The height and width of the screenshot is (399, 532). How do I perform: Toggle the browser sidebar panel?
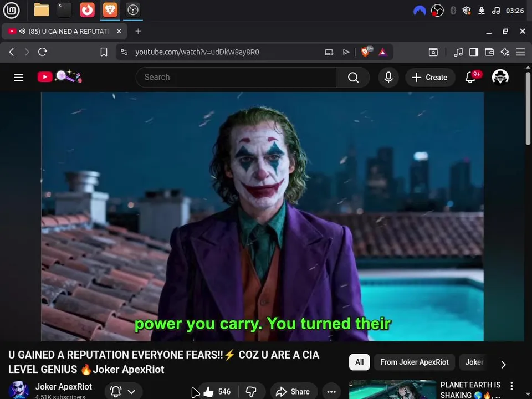coord(474,52)
